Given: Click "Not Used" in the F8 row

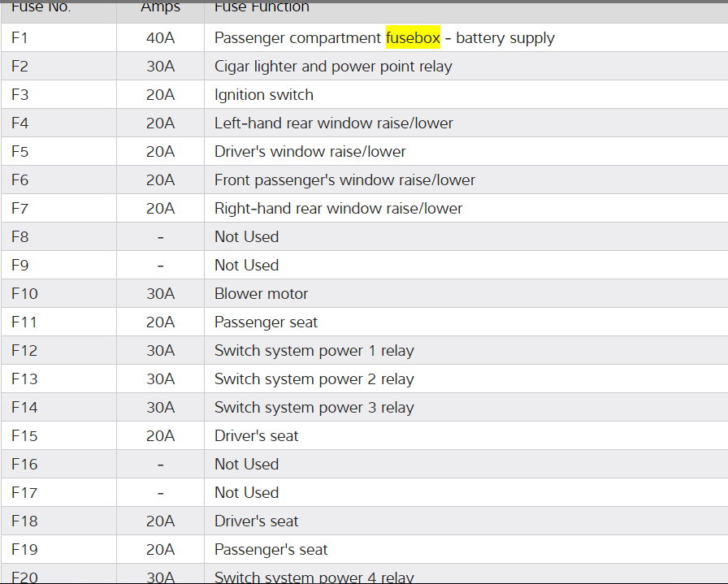Looking at the screenshot, I should tap(246, 237).
